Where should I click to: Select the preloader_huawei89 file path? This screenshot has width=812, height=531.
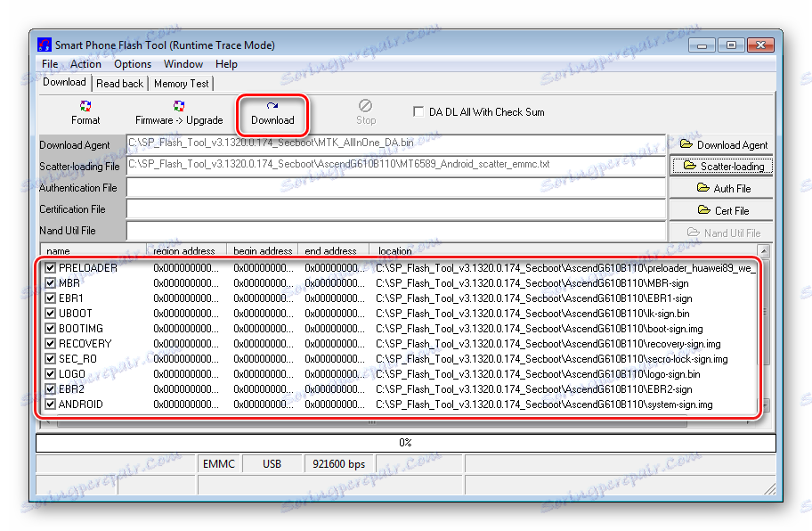pos(565,268)
